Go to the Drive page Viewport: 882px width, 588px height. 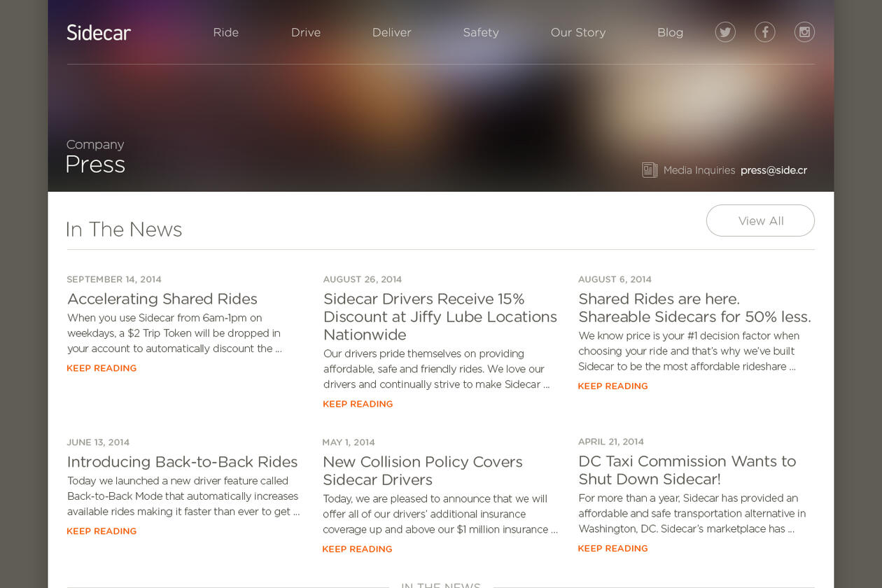305,32
